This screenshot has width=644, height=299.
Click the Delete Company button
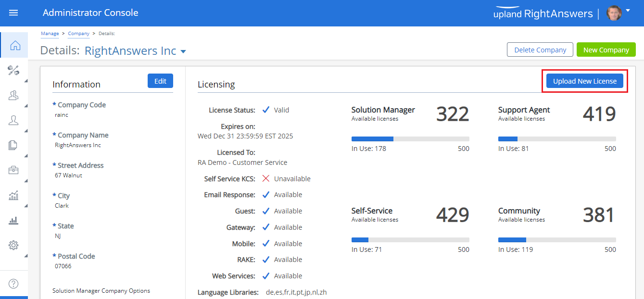point(540,50)
